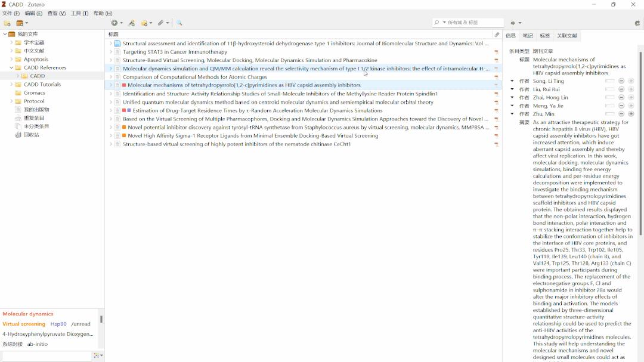Click the Sync with Zotero icon

point(637,23)
